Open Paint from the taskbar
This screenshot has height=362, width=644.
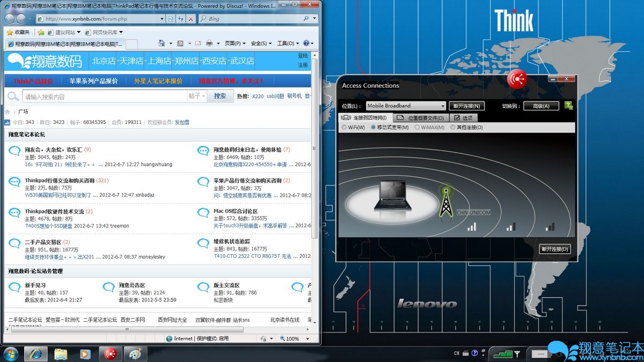(x=135, y=354)
